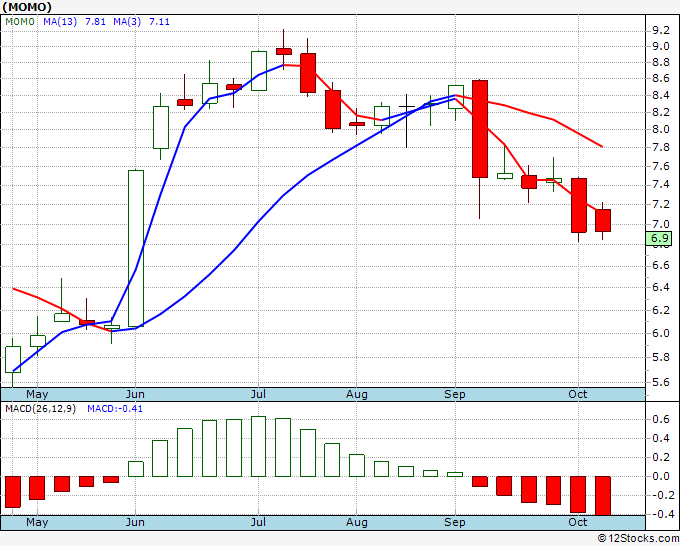Select Sep on the price chart time axis
This screenshot has height=546, width=680.
pyautogui.click(x=454, y=395)
